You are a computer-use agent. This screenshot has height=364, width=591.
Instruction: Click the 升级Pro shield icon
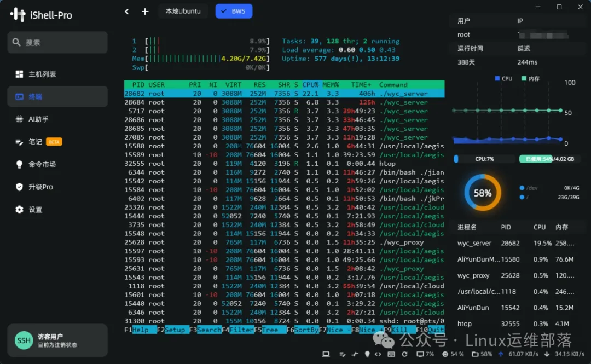(x=19, y=187)
